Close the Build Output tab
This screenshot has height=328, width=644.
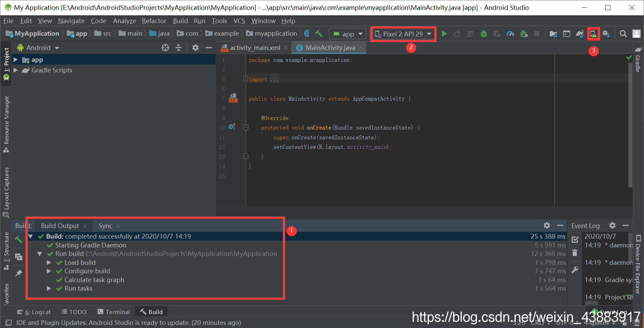tap(85, 226)
